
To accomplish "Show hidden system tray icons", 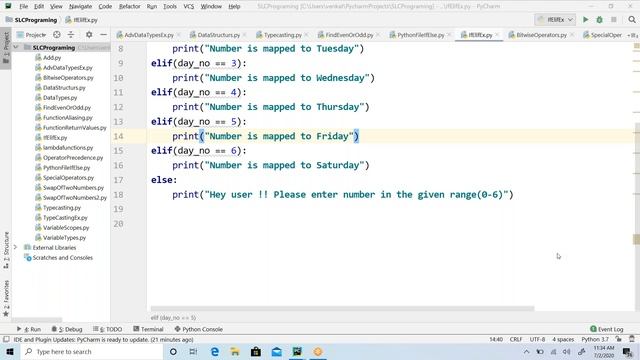I will tap(527, 351).
